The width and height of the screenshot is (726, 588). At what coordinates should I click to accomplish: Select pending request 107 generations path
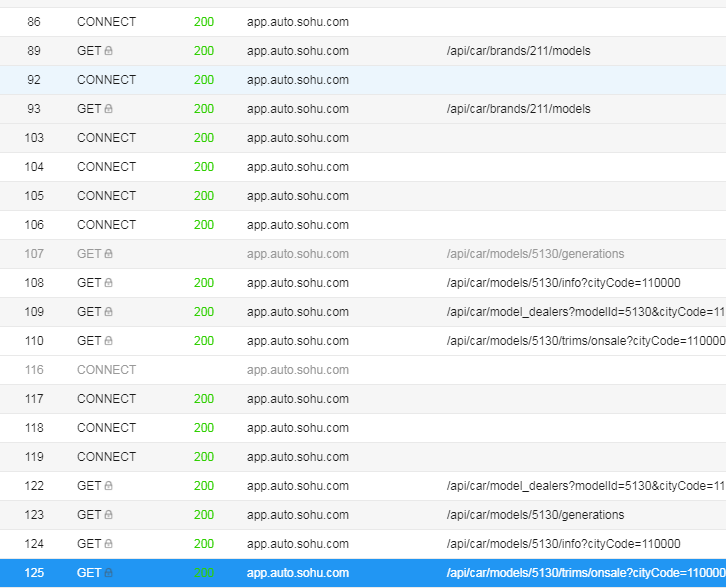535,254
